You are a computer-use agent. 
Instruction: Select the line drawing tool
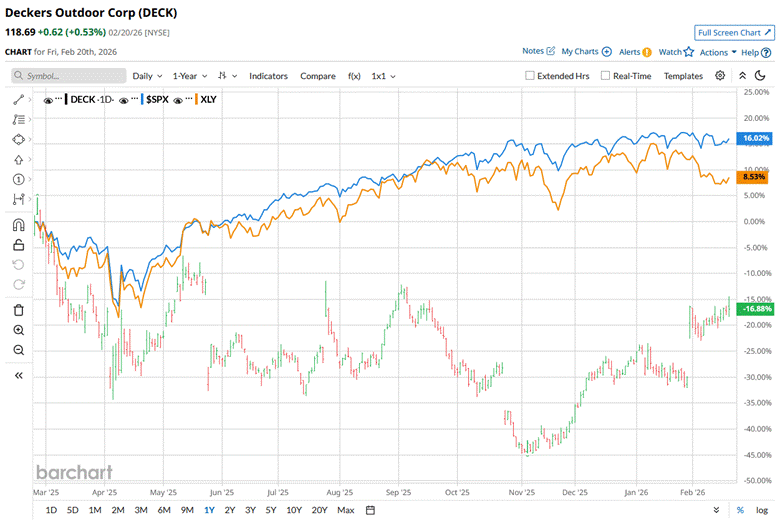pos(18,100)
